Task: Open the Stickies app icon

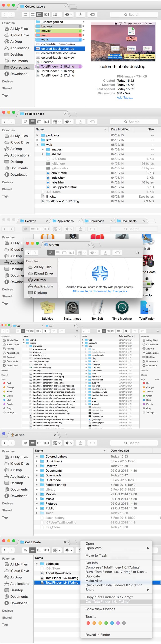Action: coord(47,307)
